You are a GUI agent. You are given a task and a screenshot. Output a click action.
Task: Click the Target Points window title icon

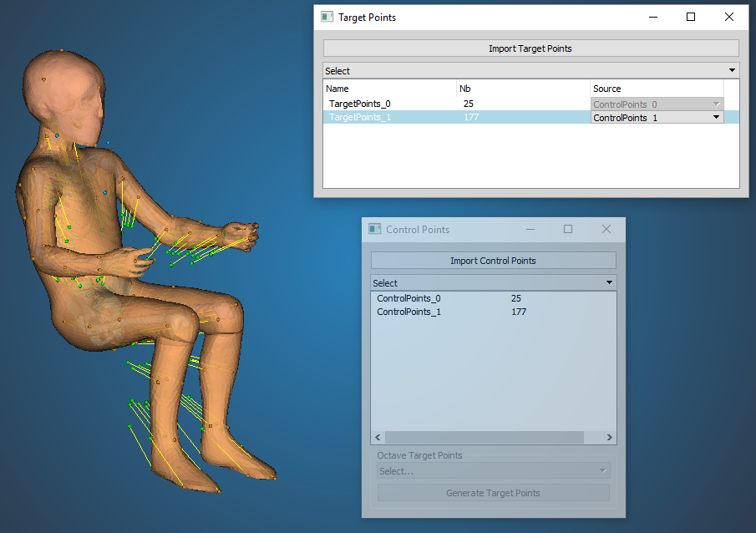click(x=327, y=17)
